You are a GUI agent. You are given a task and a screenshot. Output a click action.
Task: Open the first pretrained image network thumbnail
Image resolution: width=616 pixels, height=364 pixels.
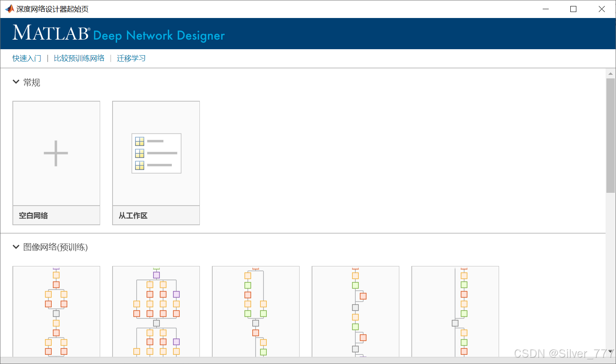56,312
